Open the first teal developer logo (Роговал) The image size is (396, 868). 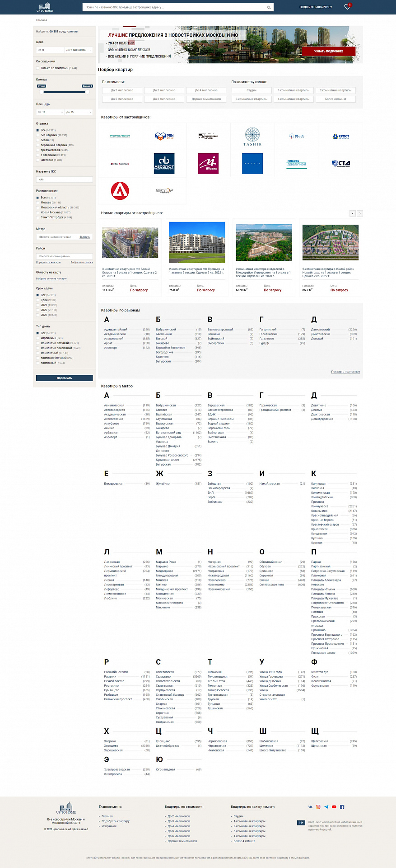(x=120, y=136)
